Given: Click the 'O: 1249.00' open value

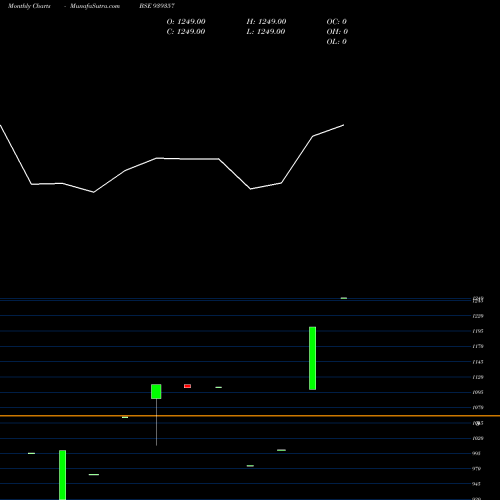Looking at the screenshot, I should point(186,22).
